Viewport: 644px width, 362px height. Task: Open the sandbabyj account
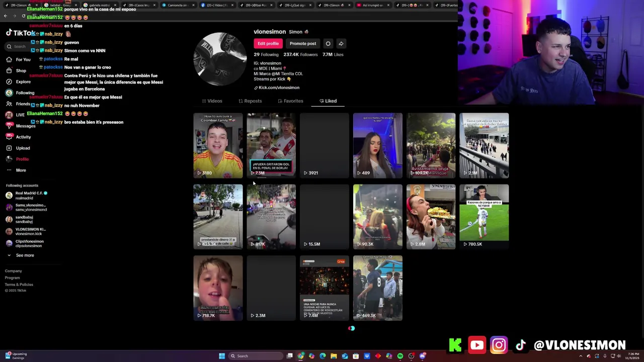(20, 219)
